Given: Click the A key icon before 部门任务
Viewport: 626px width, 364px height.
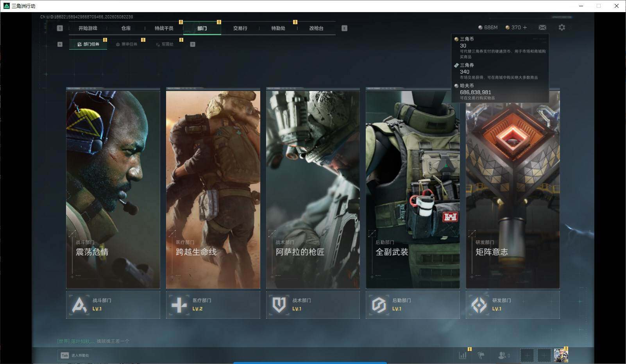Looking at the screenshot, I should click(x=60, y=44).
